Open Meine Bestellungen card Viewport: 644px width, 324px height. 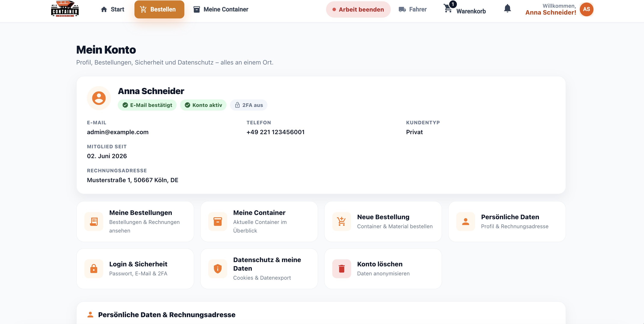click(135, 221)
